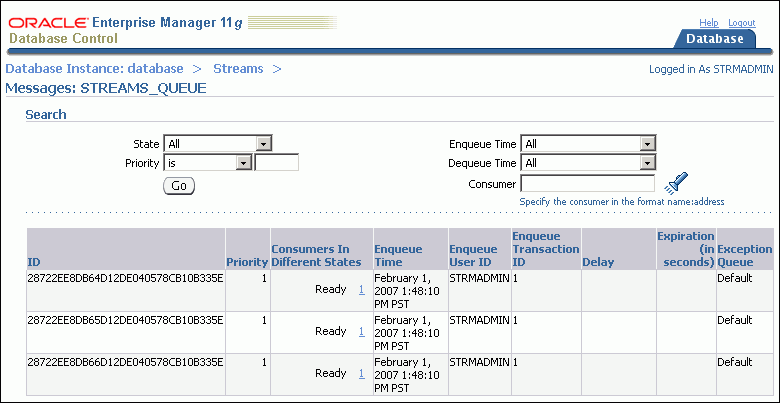This screenshot has width=780, height=403.
Task: Open the Priority operator dropdown
Action: 207,163
